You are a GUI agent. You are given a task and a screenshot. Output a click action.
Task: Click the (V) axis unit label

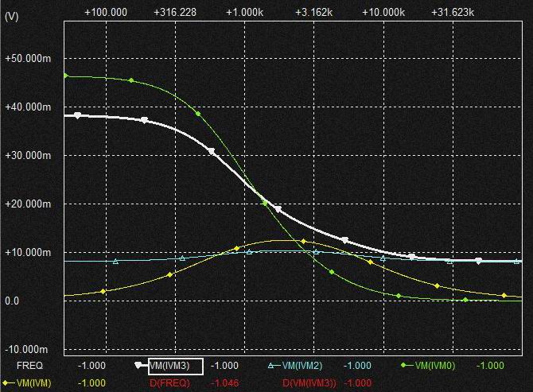click(11, 16)
